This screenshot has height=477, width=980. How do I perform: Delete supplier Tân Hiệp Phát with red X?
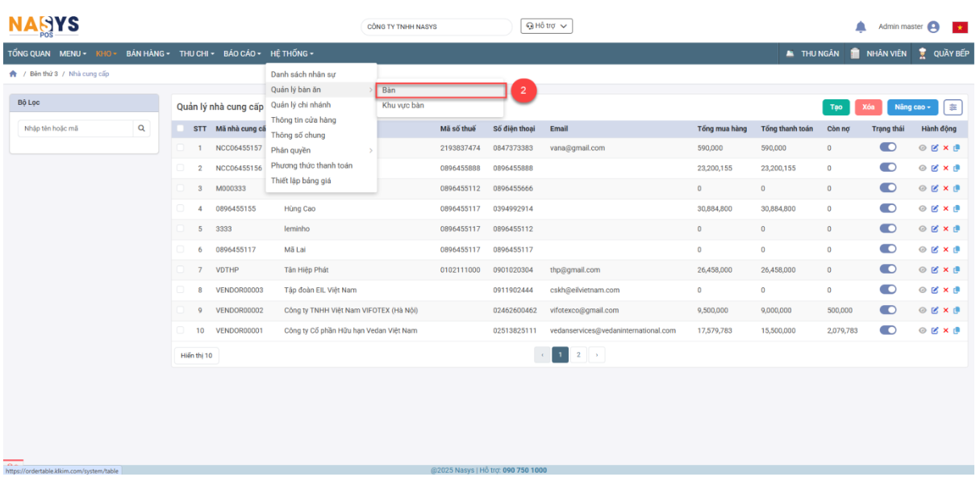pyautogui.click(x=945, y=270)
